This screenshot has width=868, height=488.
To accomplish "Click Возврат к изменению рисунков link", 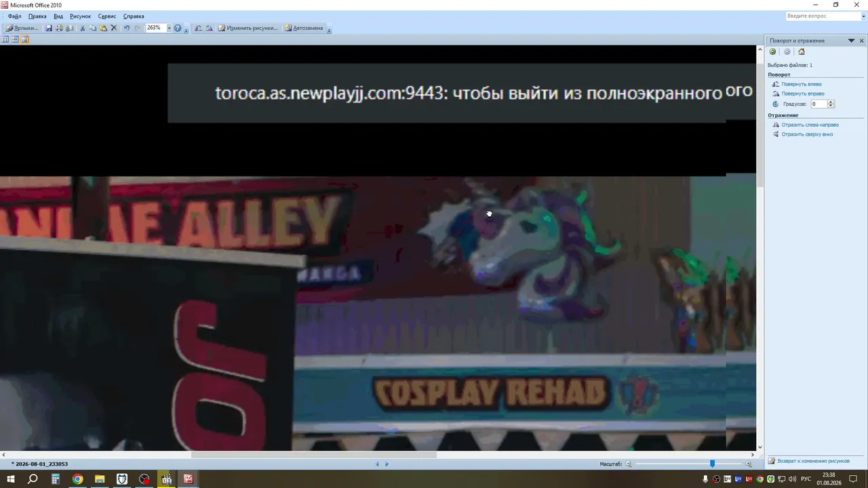I will click(813, 461).
